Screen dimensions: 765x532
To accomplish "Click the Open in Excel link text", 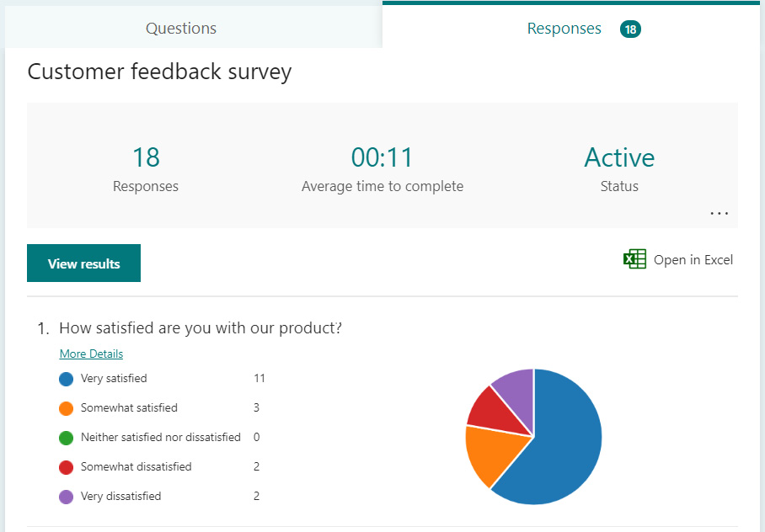I will 693,260.
